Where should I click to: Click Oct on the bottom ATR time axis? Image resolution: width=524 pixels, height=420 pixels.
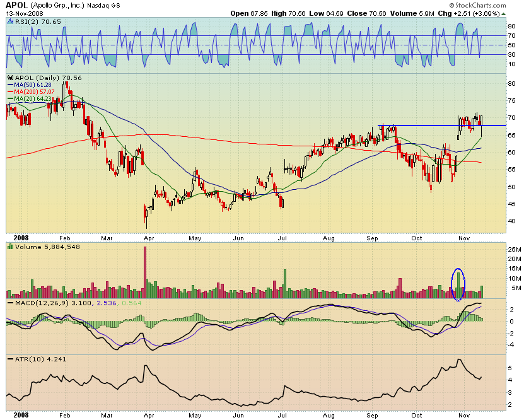(416, 416)
